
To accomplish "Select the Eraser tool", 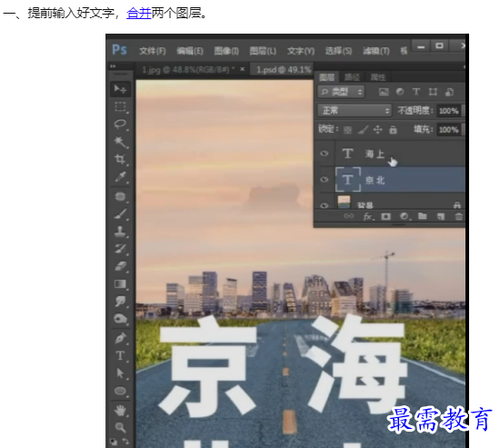I will coord(120,266).
